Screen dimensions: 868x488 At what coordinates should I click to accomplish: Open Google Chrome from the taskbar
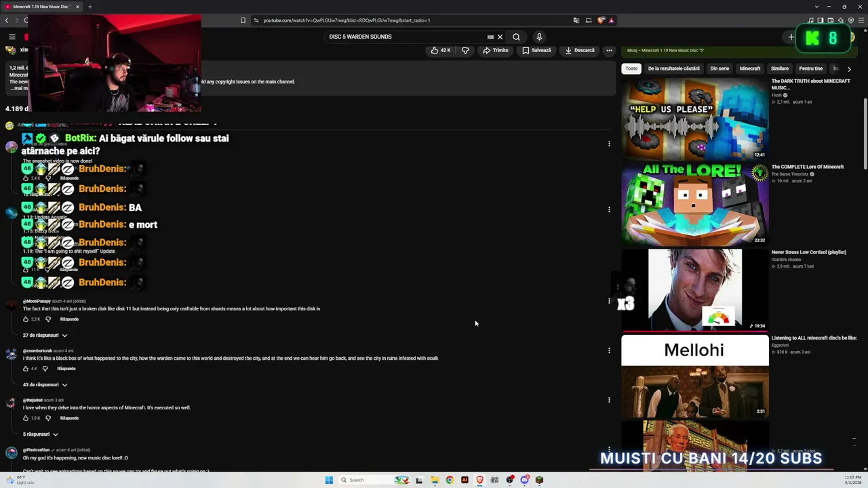click(x=450, y=480)
